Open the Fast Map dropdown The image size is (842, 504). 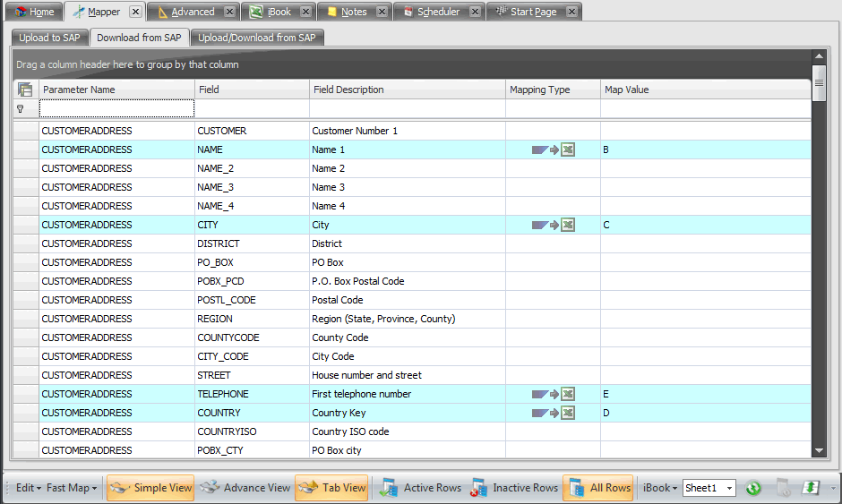tap(72, 488)
